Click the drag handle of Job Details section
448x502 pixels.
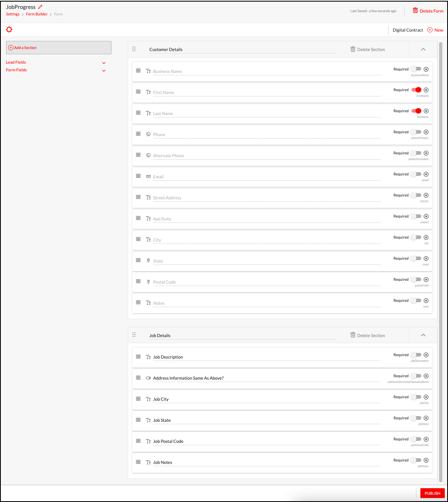tap(134, 335)
